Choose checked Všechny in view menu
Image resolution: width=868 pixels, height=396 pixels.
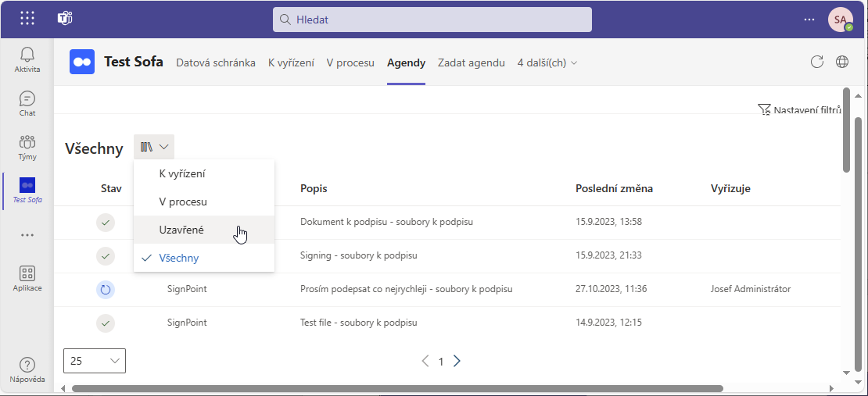(204, 258)
